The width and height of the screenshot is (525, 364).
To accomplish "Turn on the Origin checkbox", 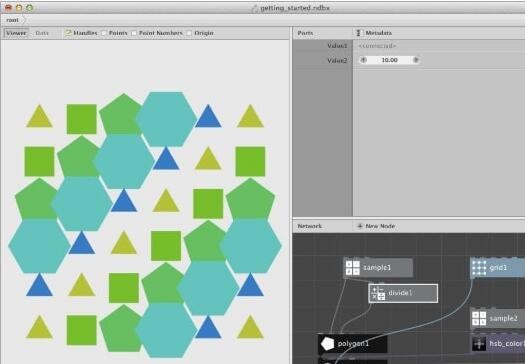I will tap(189, 33).
